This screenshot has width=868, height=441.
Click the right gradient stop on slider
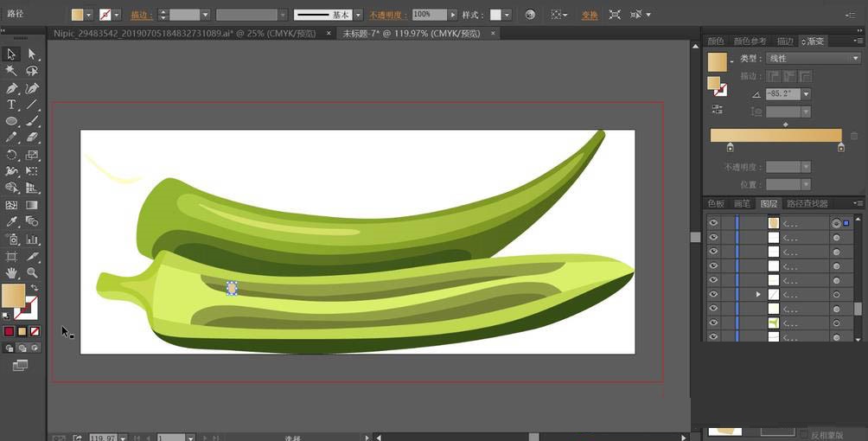pos(840,148)
